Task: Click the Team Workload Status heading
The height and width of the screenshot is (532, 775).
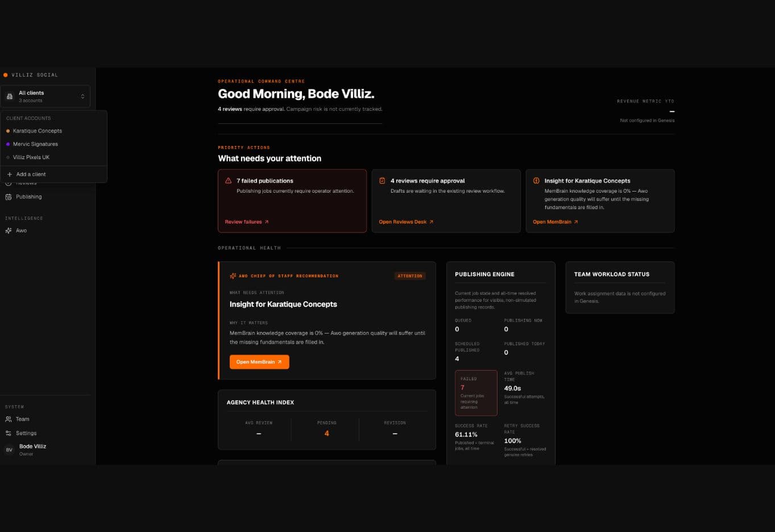Action: coord(612,274)
